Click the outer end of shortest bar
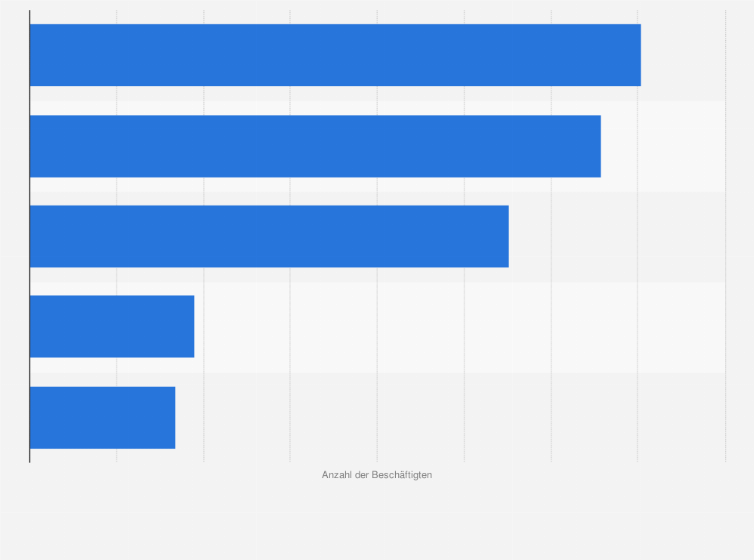Image resolution: width=754 pixels, height=560 pixels. (x=173, y=418)
